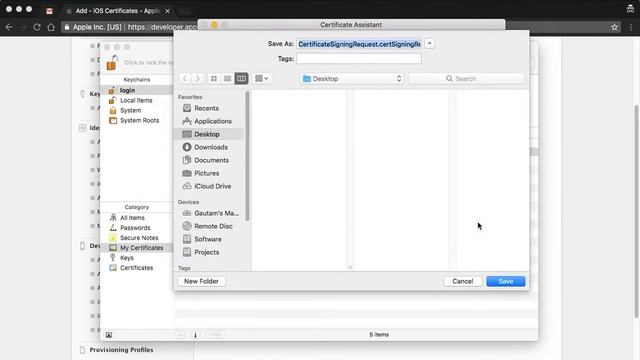Screen dimensions: 640x360
Task: Click the Keychain Access lock icon
Action: click(112, 63)
